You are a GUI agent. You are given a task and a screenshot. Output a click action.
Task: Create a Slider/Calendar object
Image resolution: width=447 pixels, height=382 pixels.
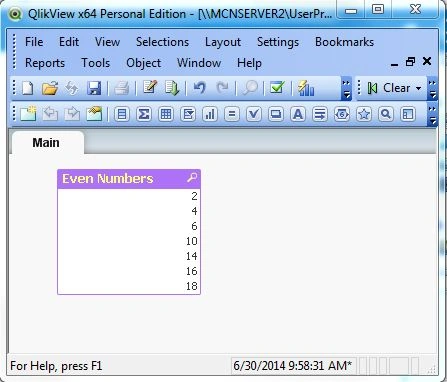[x=342, y=114]
